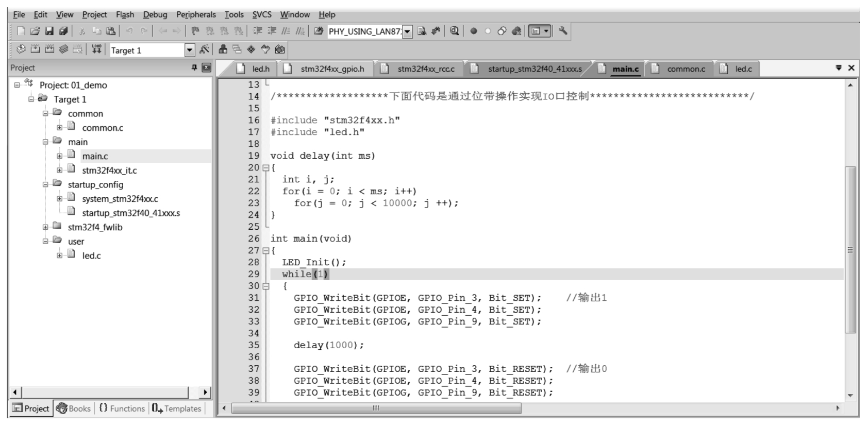Select system_stm32f4xx.c in the project tree
Image resolution: width=868 pixels, height=426 pixels.
click(120, 199)
